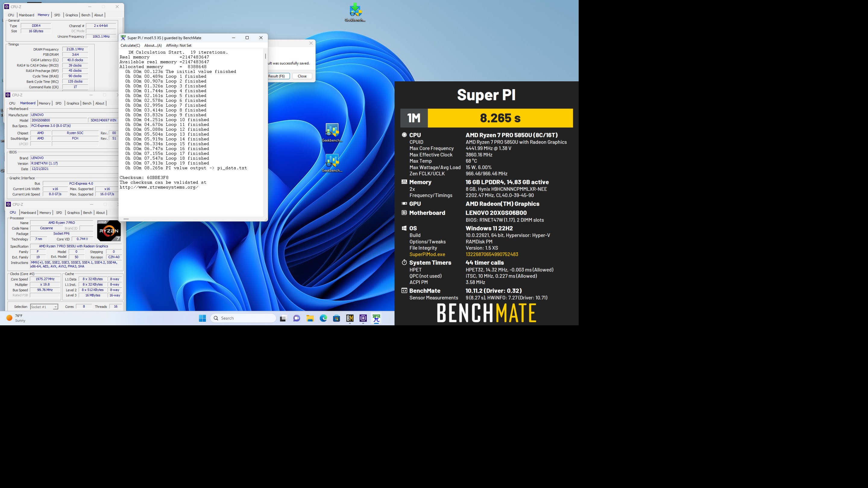The height and width of the screenshot is (488, 868).
Task: Select the Bench tab in top CPU-Z window
Action: click(86, 15)
